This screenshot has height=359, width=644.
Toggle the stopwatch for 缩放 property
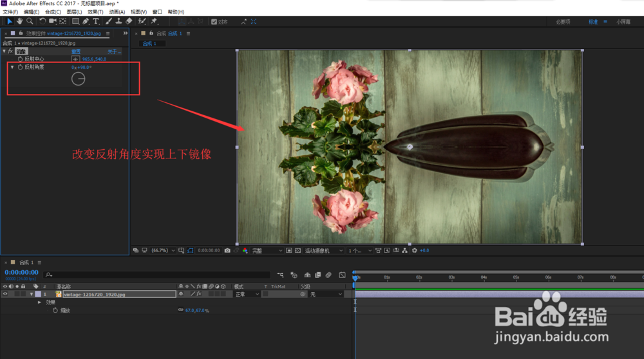[55, 311]
